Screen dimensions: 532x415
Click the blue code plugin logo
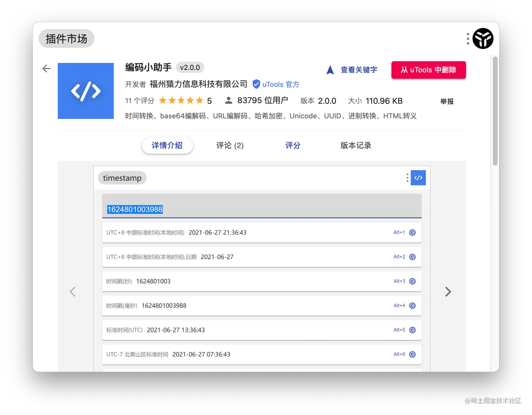[85, 91]
